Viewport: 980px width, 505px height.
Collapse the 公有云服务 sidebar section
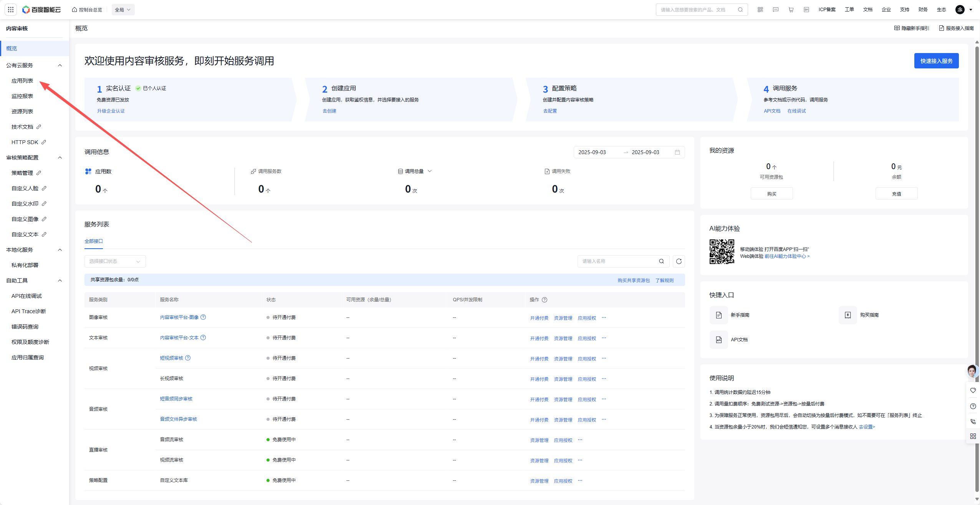pyautogui.click(x=60, y=65)
